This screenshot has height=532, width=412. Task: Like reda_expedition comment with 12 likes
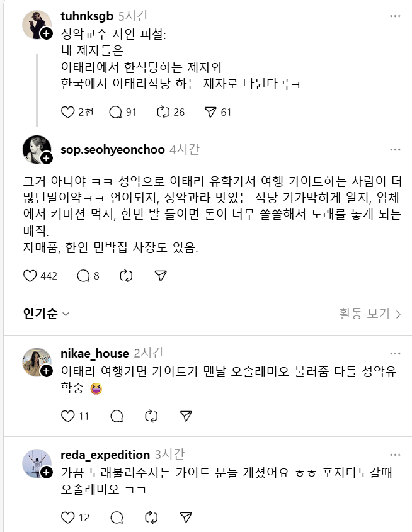click(67, 518)
